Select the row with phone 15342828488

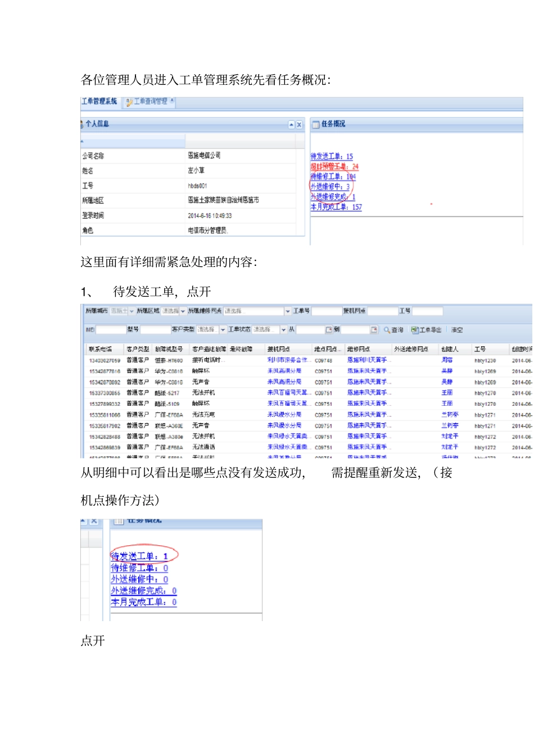[308, 437]
